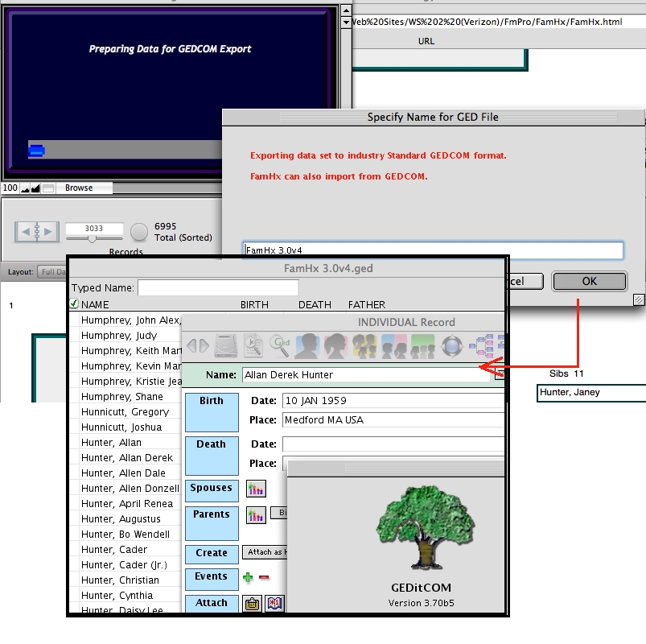Click the birth date field
Viewport: 646px width, 644px height.
point(393,400)
